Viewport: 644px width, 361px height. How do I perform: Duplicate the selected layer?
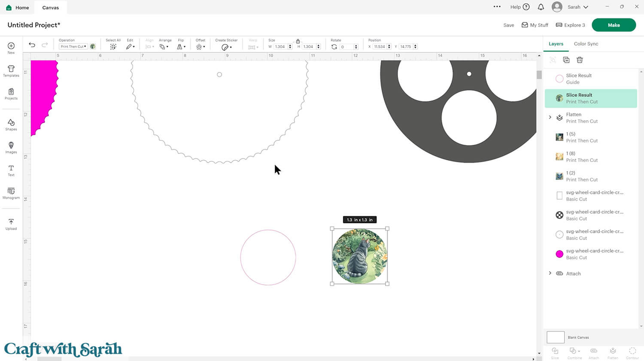pos(566,60)
